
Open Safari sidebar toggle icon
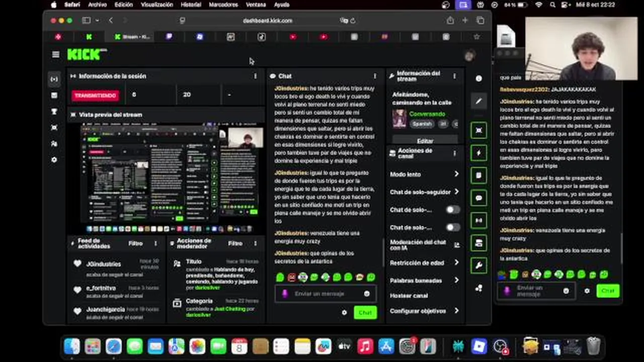86,21
